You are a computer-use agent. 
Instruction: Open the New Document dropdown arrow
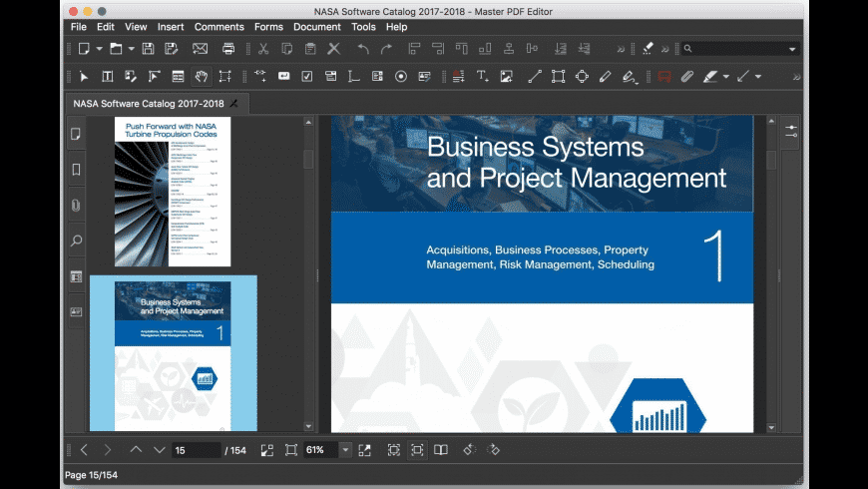tap(99, 49)
